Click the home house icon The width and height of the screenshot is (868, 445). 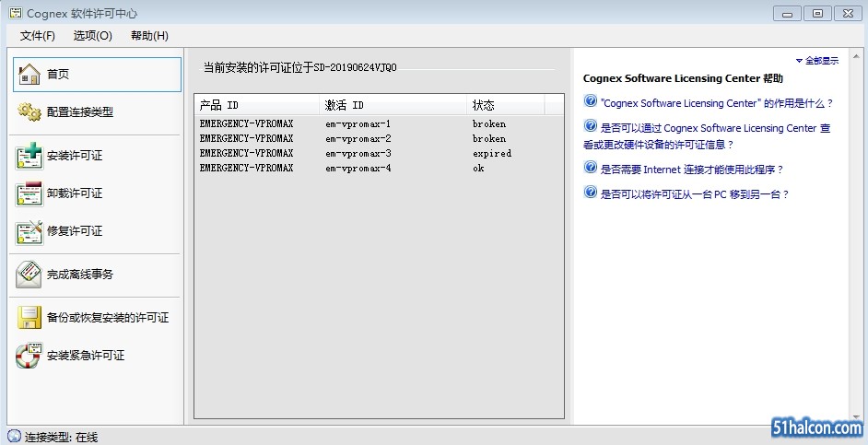click(29, 74)
